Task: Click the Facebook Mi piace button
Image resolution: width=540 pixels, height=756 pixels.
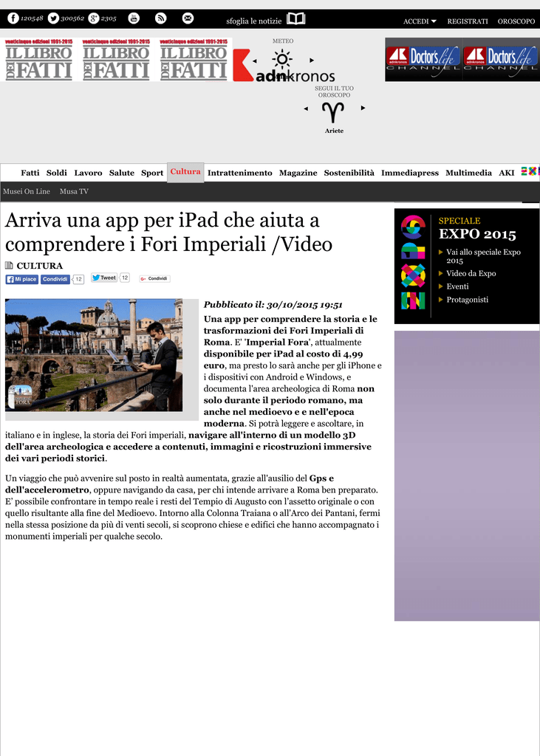Action: [x=21, y=279]
